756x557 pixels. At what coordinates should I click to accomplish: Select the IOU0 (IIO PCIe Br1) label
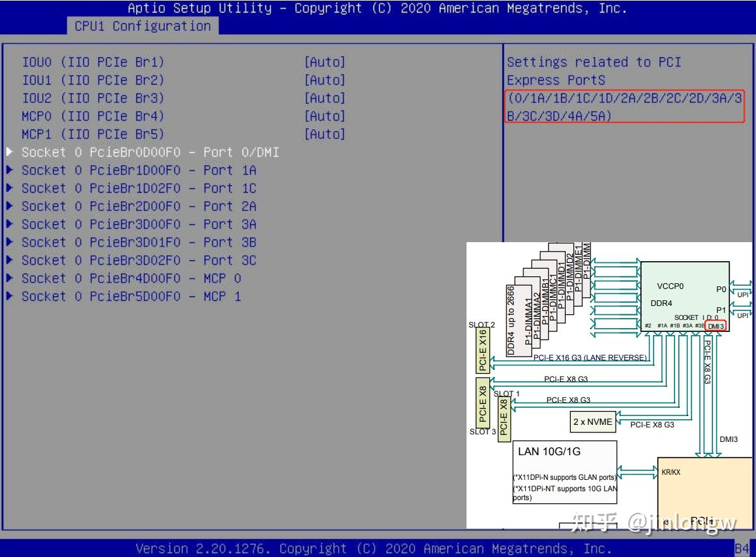tap(93, 62)
